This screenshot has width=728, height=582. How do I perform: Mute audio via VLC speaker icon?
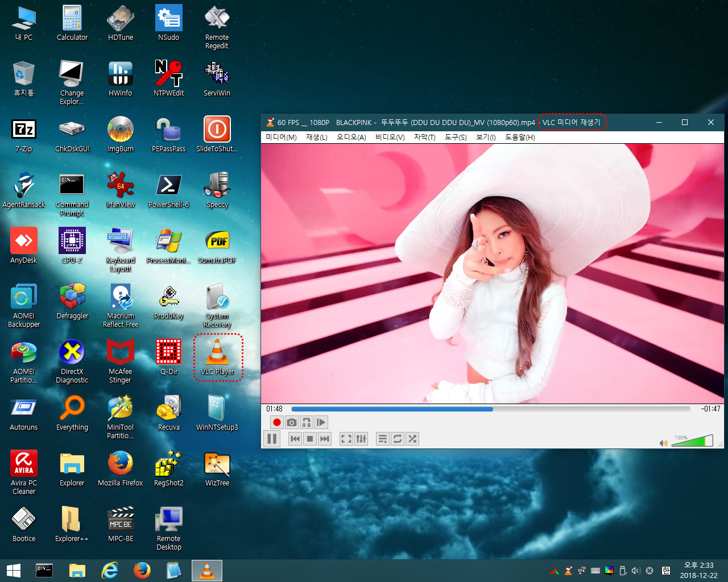663,443
